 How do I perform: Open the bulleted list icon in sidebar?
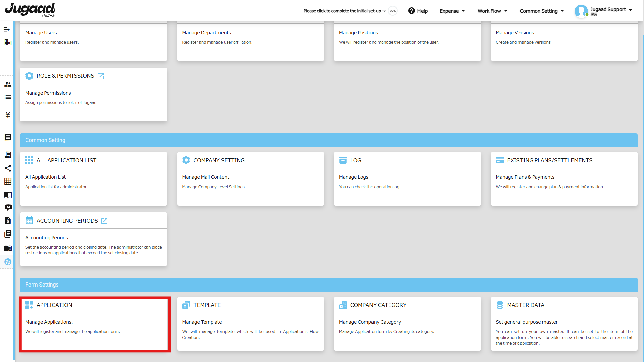8,97
